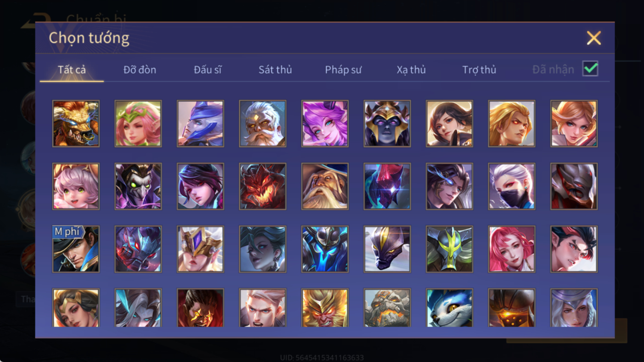Select the golden lion beast hero portrait

click(76, 123)
